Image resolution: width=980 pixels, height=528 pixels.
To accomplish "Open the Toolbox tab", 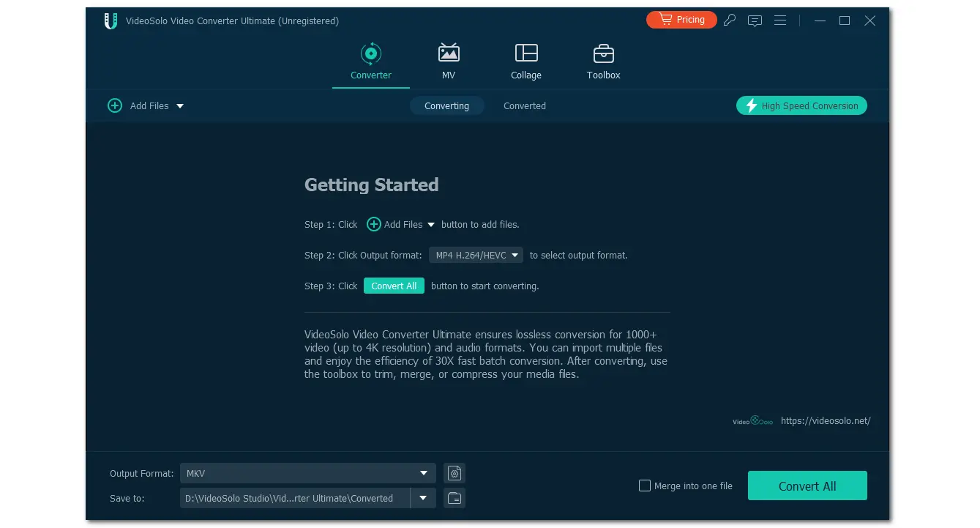I will (604, 62).
